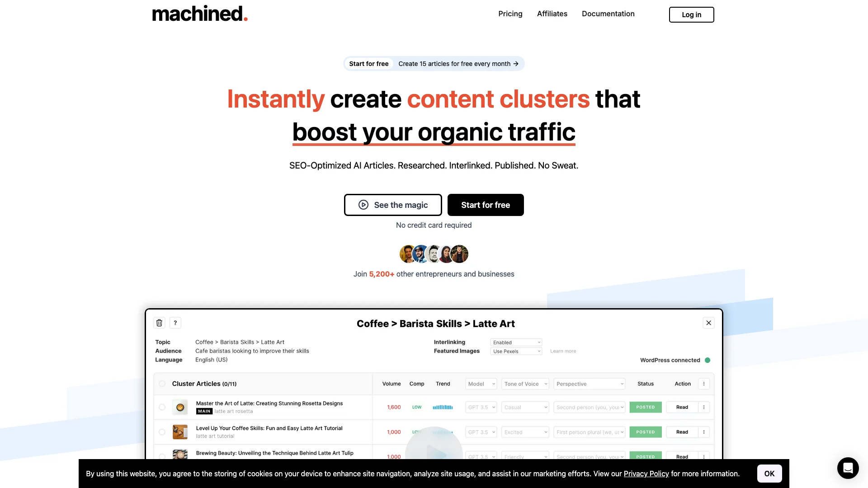
Task: Open Pricing page from navigation
Action: (x=510, y=14)
